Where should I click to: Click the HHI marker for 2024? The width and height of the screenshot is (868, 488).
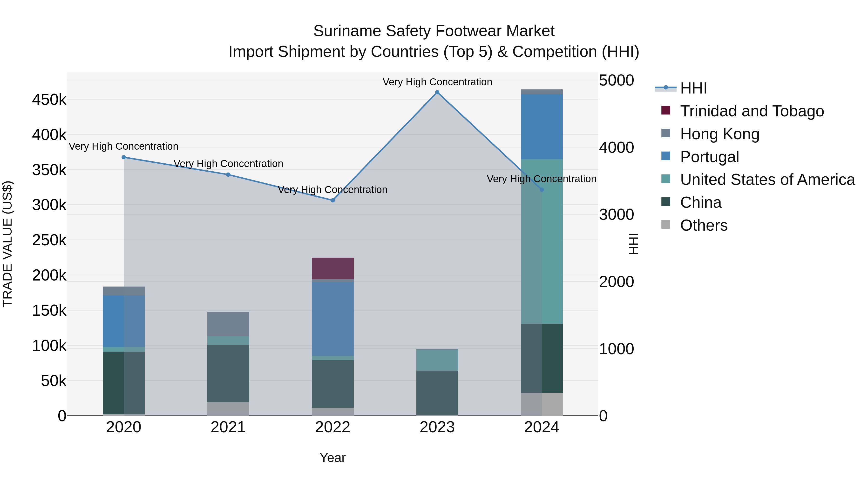(x=542, y=190)
